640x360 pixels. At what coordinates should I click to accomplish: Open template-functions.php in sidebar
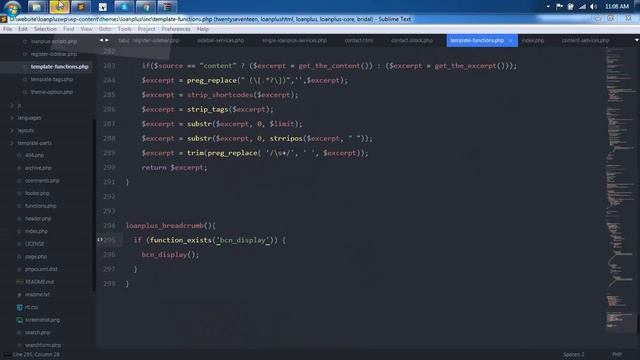pyautogui.click(x=60, y=67)
